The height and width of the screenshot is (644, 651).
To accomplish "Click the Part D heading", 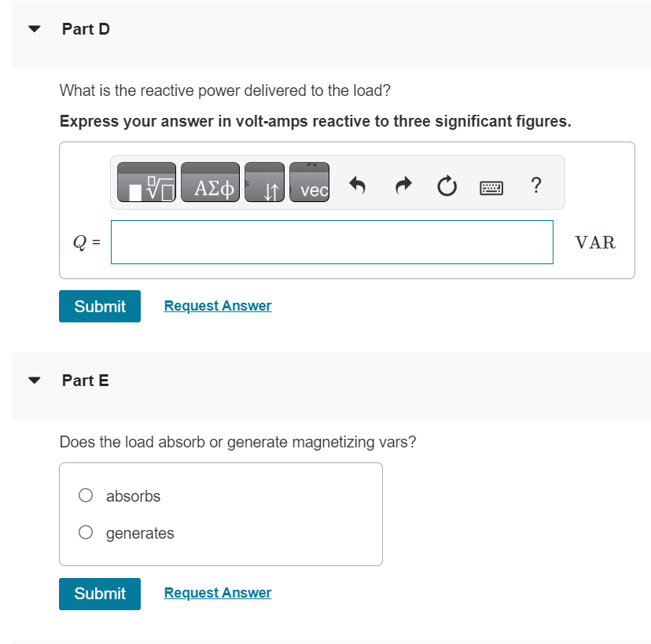I will [x=86, y=29].
